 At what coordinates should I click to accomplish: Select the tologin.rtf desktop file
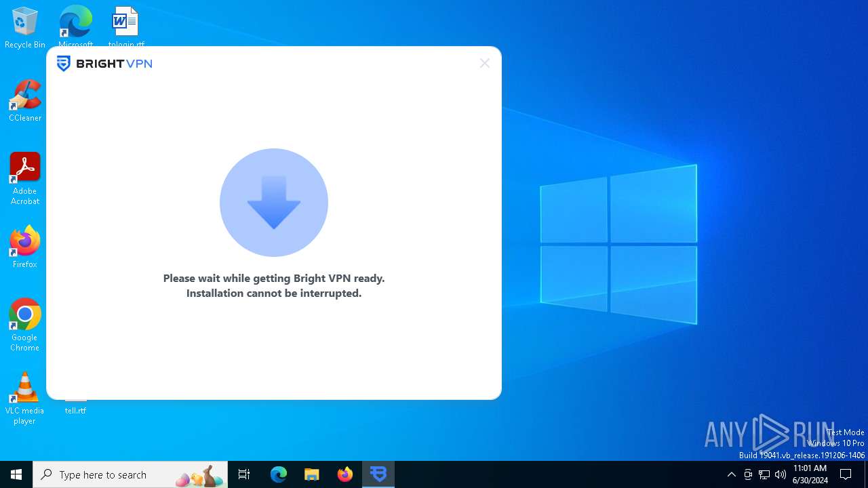tap(125, 26)
